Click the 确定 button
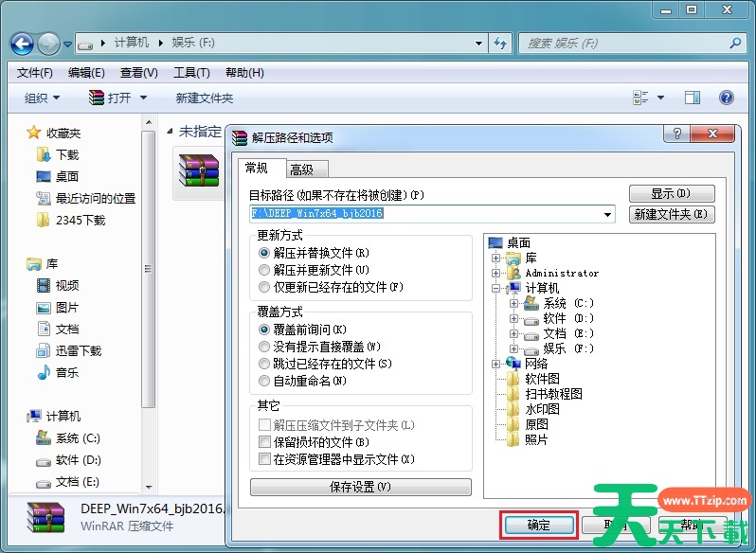The height and width of the screenshot is (553, 756). 537,525
